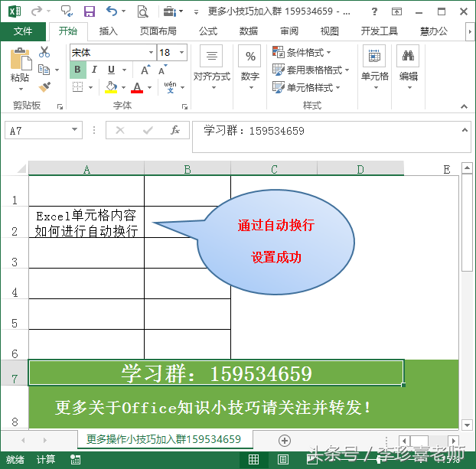The width and height of the screenshot is (476, 469).
Task: Toggle Italic formatting
Action: [94, 70]
